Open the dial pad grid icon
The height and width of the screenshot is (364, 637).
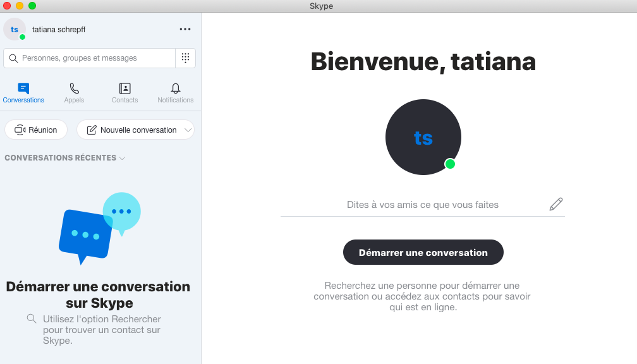(185, 58)
